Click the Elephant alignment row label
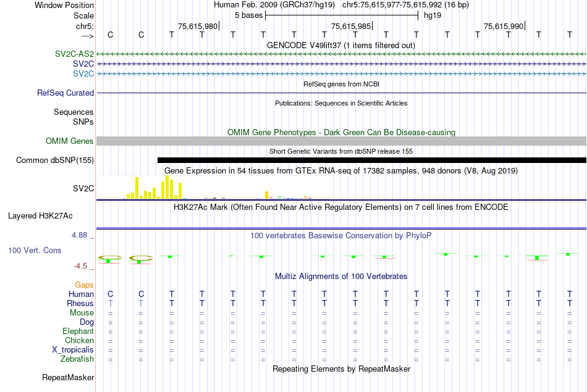The width and height of the screenshot is (587, 392). [x=78, y=331]
